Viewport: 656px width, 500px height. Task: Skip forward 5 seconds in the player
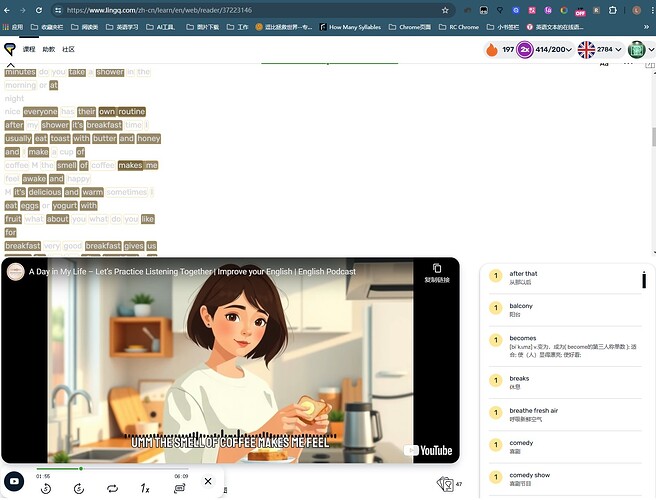pos(79,488)
